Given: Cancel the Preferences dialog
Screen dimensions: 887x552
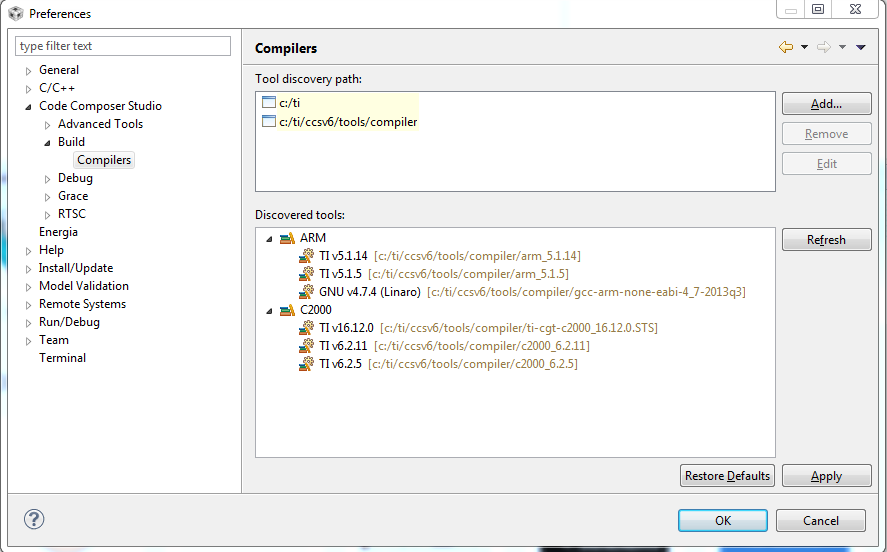Looking at the screenshot, I should point(821,520).
